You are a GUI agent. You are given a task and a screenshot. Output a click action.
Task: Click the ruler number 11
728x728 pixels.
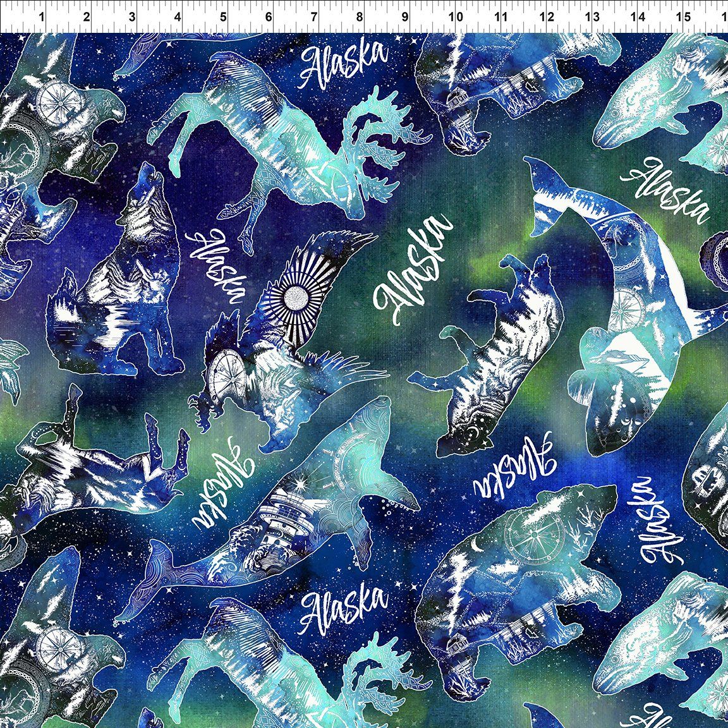pos(501,17)
